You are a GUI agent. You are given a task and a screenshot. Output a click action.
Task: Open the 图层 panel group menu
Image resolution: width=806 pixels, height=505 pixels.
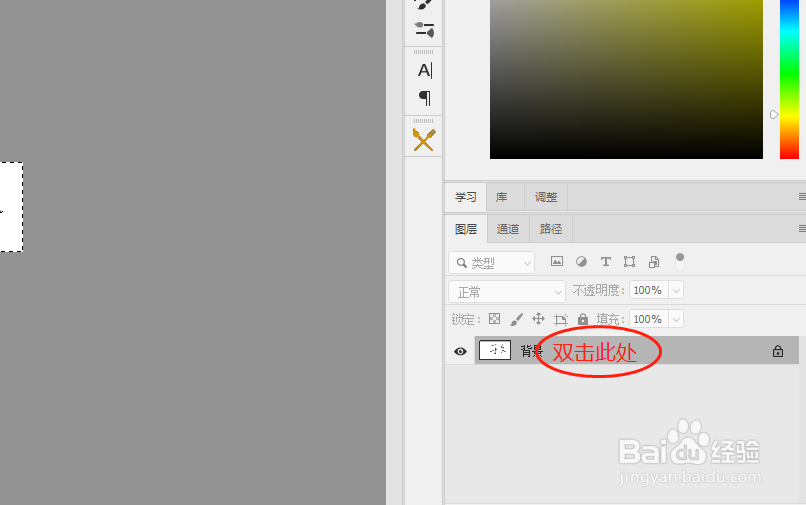(x=802, y=228)
